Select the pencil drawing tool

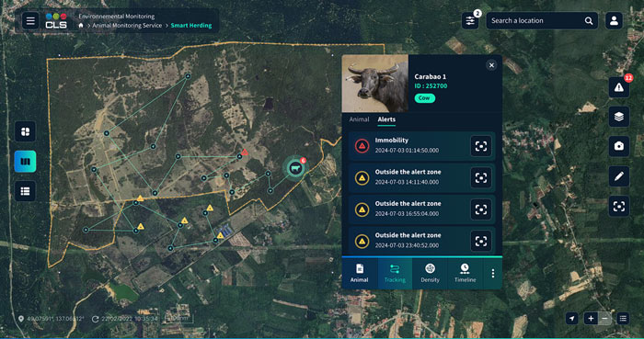click(x=619, y=176)
